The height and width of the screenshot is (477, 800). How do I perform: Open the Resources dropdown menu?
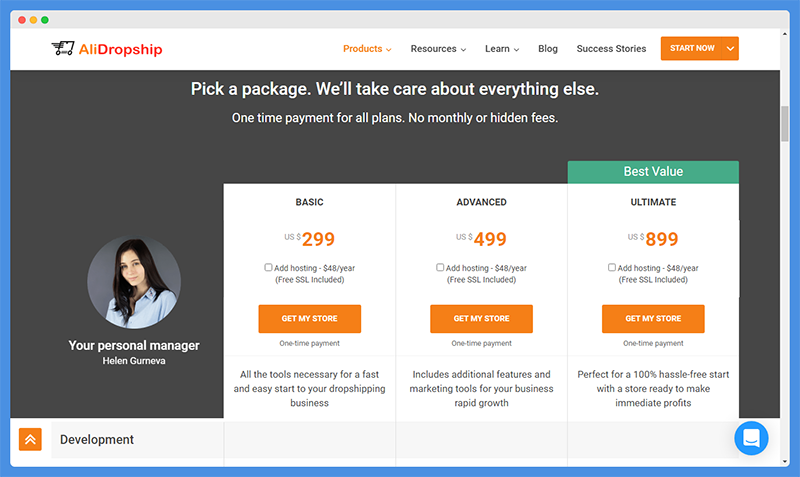438,48
